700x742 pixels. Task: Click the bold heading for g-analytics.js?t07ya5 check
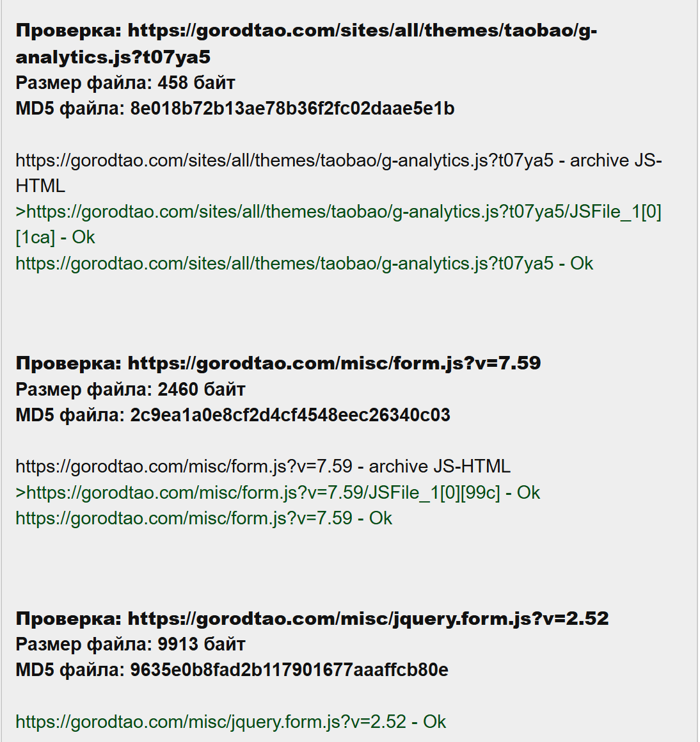306,44
